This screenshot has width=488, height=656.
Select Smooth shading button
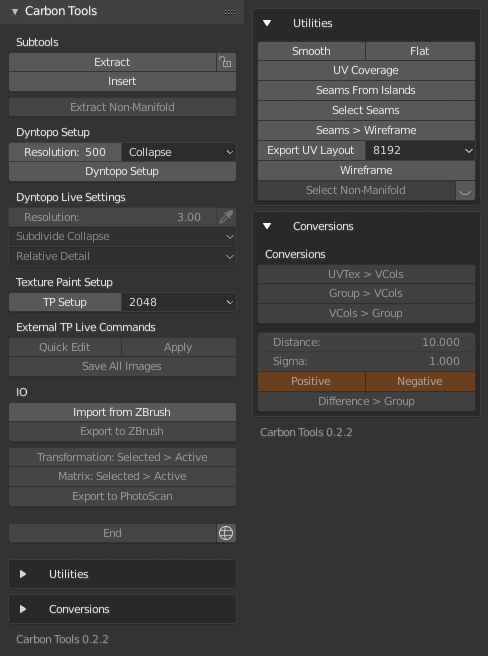311,51
